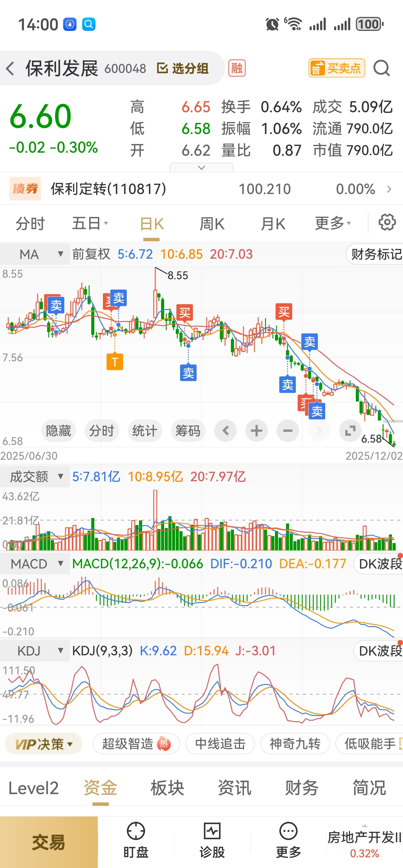
Task: Shift chart right with disabled arrow
Action: pyautogui.click(x=318, y=430)
